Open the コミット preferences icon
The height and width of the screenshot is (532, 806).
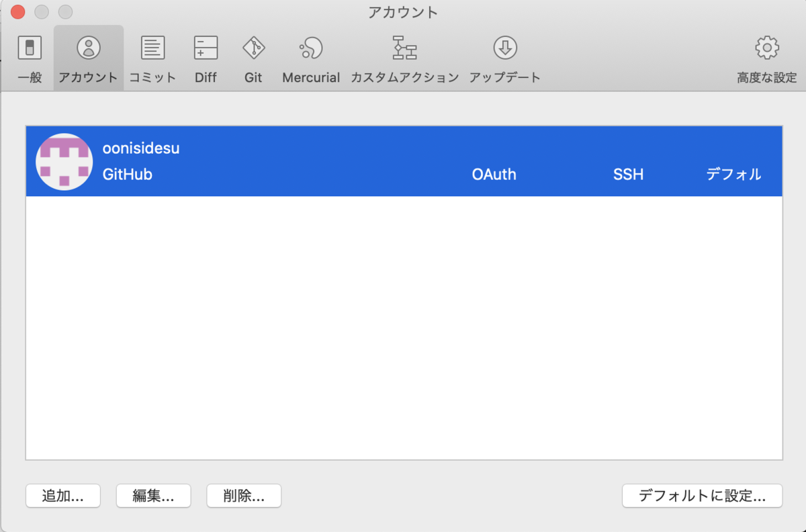click(x=152, y=48)
